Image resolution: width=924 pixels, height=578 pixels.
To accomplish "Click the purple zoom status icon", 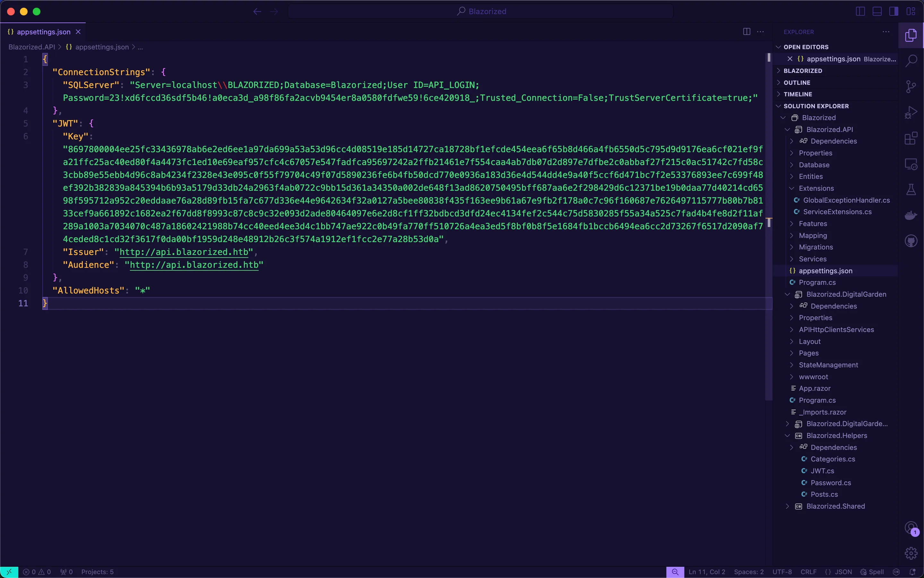I will 675,572.
